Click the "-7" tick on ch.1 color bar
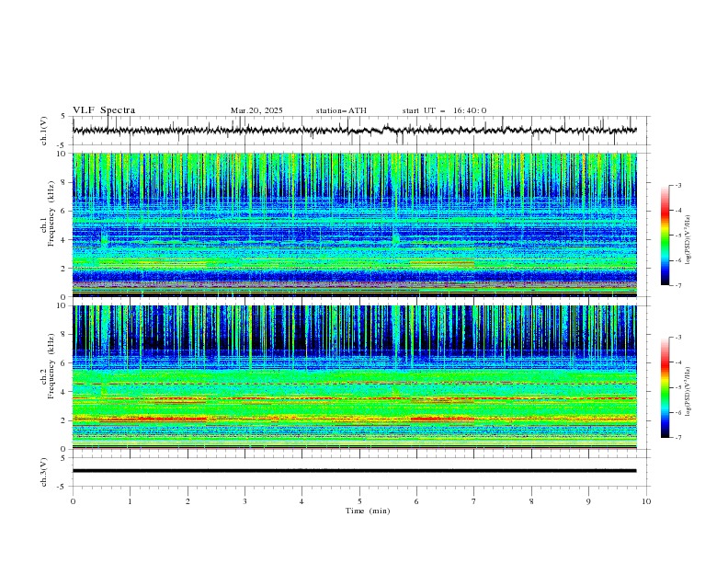The image size is (728, 563). (678, 285)
